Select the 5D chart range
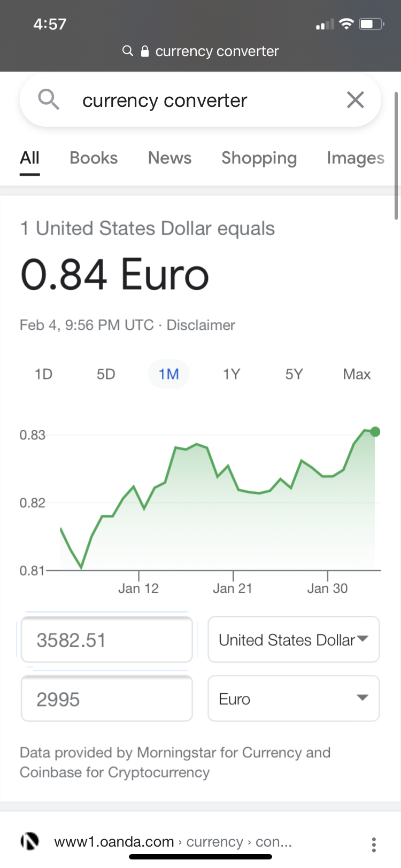Viewport: 401px width, 868px height. point(106,374)
